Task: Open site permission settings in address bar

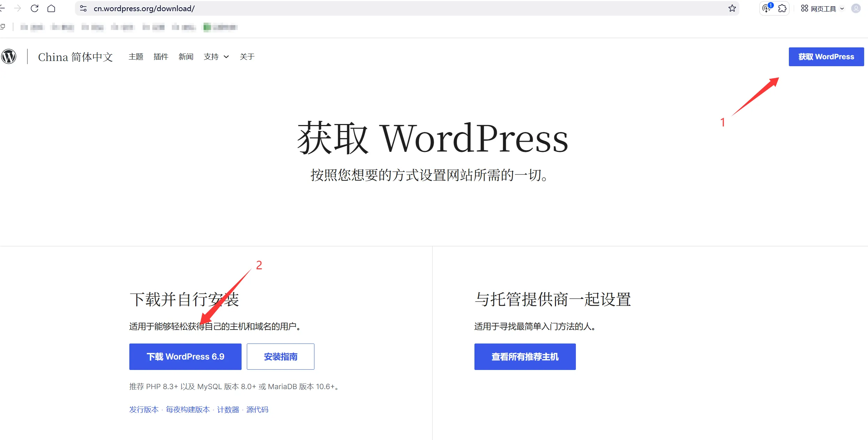Action: coord(83,8)
